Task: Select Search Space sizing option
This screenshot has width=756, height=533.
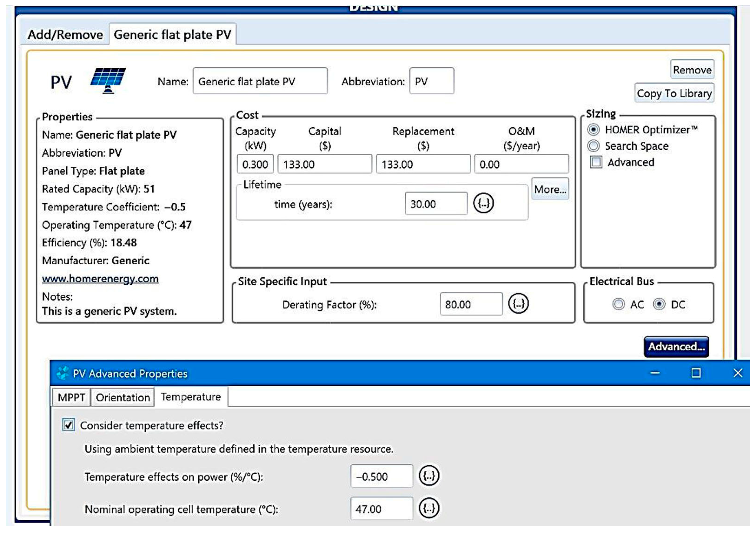Action: coord(593,146)
